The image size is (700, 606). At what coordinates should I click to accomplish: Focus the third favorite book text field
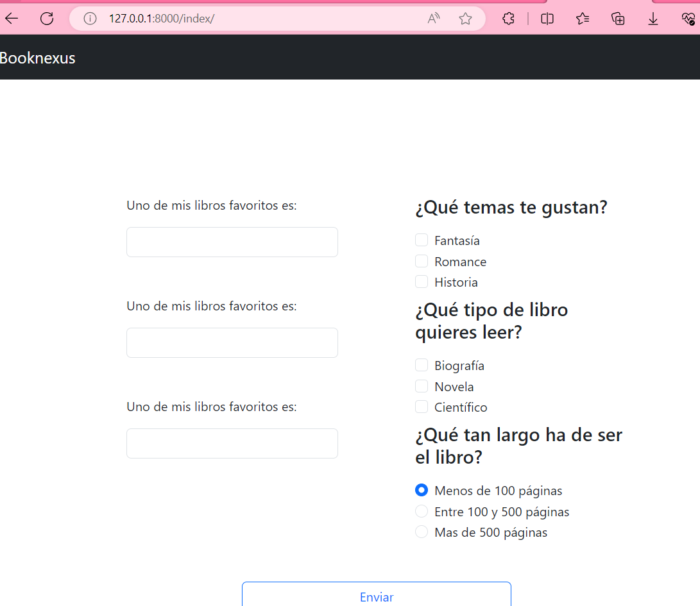232,443
